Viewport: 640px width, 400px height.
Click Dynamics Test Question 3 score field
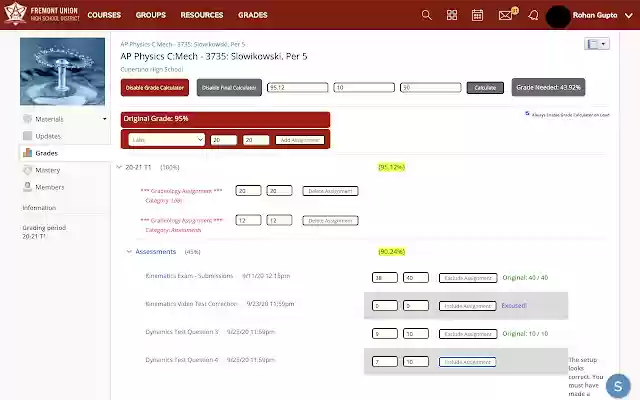[x=384, y=333]
